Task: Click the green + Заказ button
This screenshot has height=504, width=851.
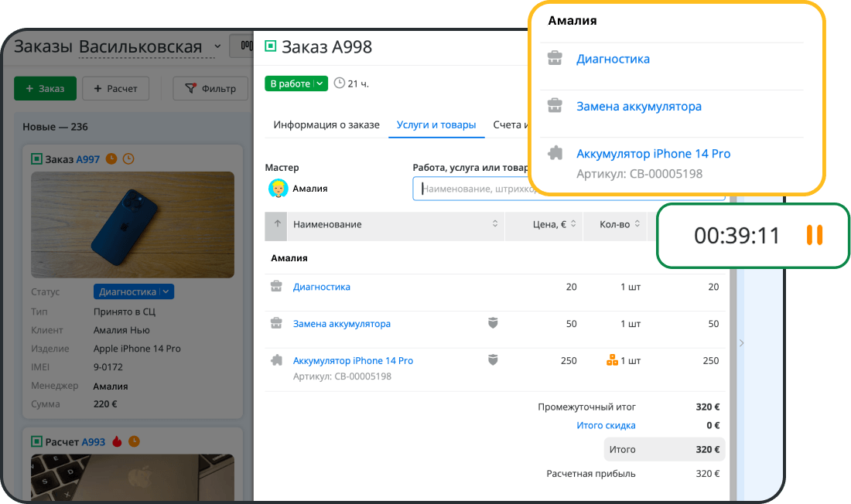Action: click(45, 89)
